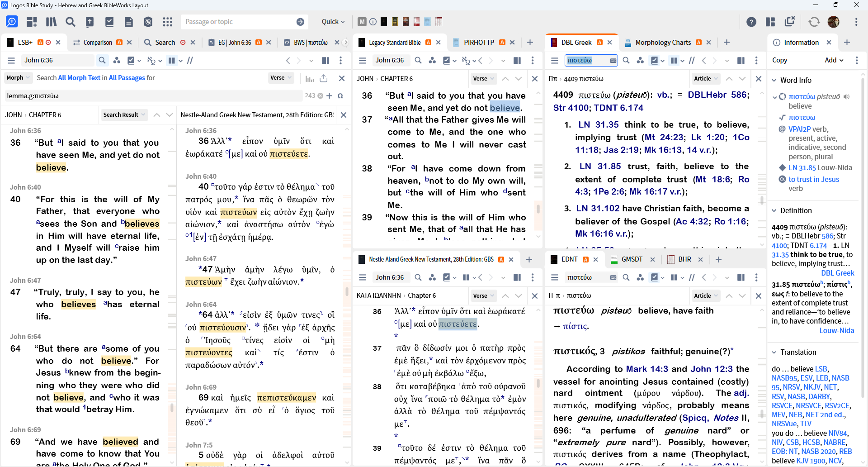Open the Library from the top toolbar
Image resolution: width=868 pixels, height=467 pixels.
pyautogui.click(x=51, y=22)
